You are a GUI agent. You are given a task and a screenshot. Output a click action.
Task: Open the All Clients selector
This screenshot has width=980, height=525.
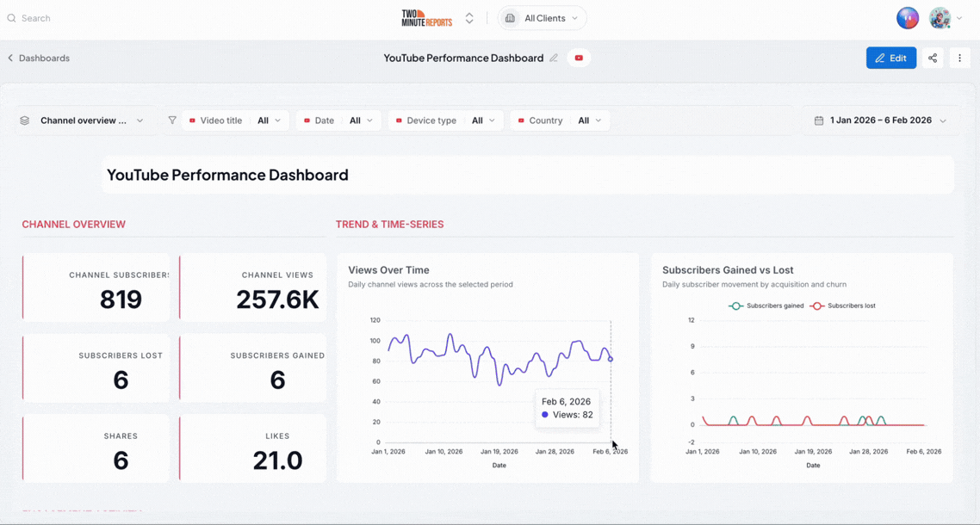click(x=542, y=18)
